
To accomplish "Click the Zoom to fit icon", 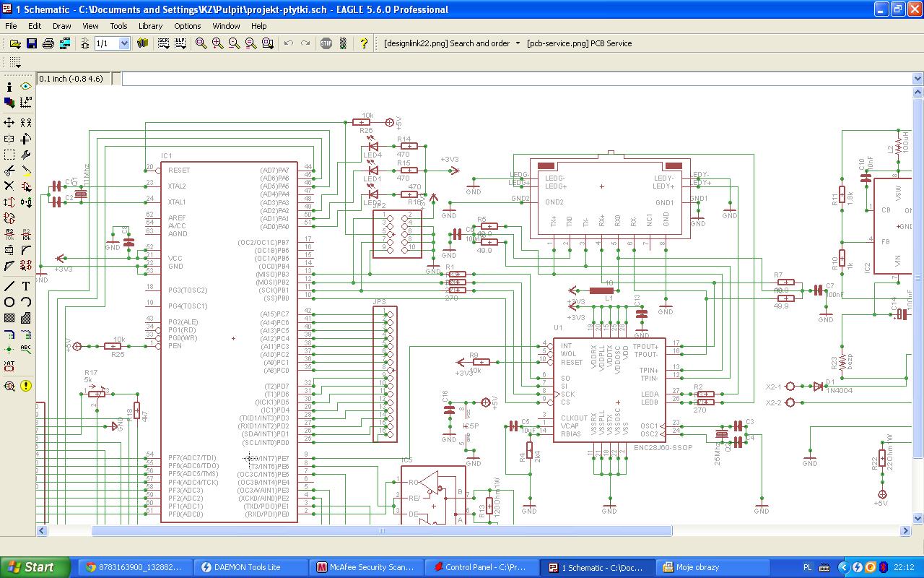I will (x=201, y=43).
